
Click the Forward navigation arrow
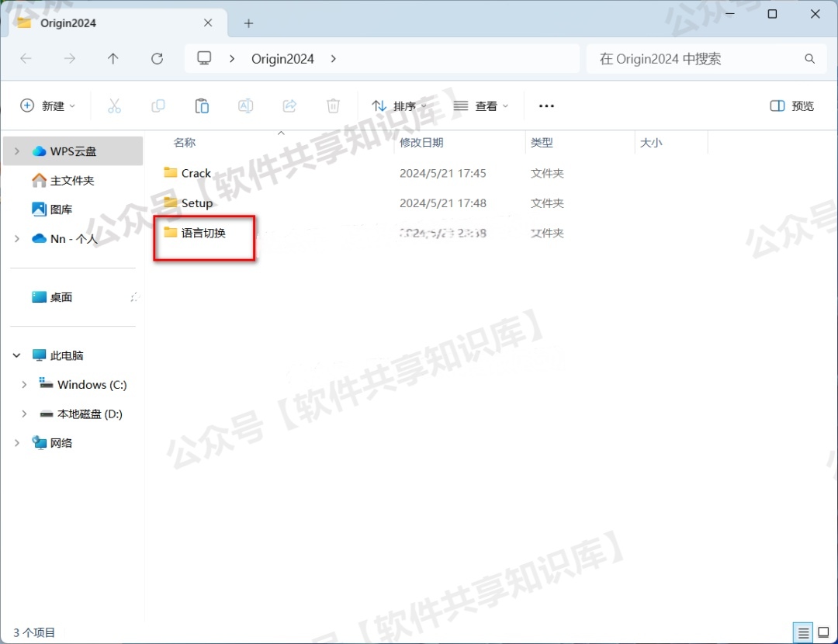coord(70,58)
